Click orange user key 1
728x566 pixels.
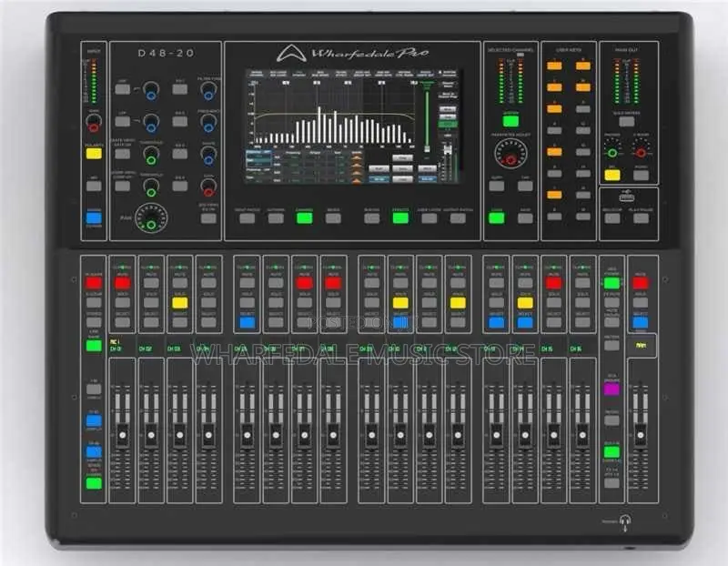pos(554,66)
